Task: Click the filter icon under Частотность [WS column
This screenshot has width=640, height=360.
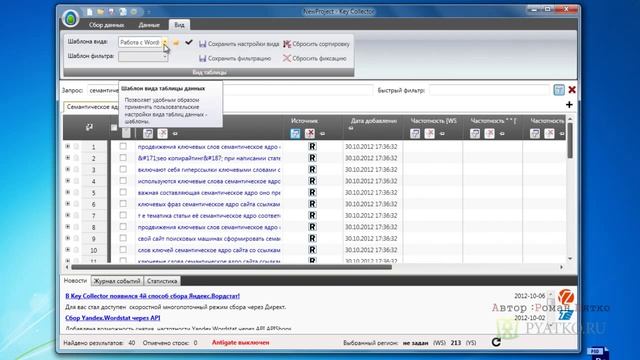Action: coord(415,133)
